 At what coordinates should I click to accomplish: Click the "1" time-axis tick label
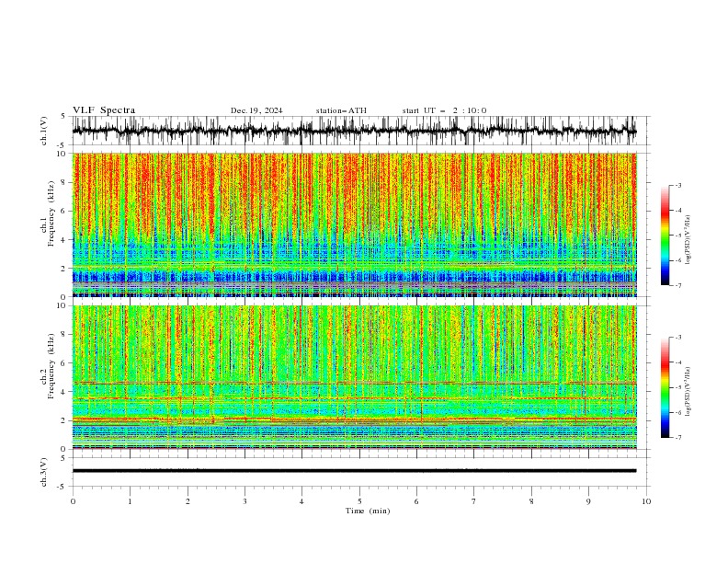pyautogui.click(x=130, y=501)
